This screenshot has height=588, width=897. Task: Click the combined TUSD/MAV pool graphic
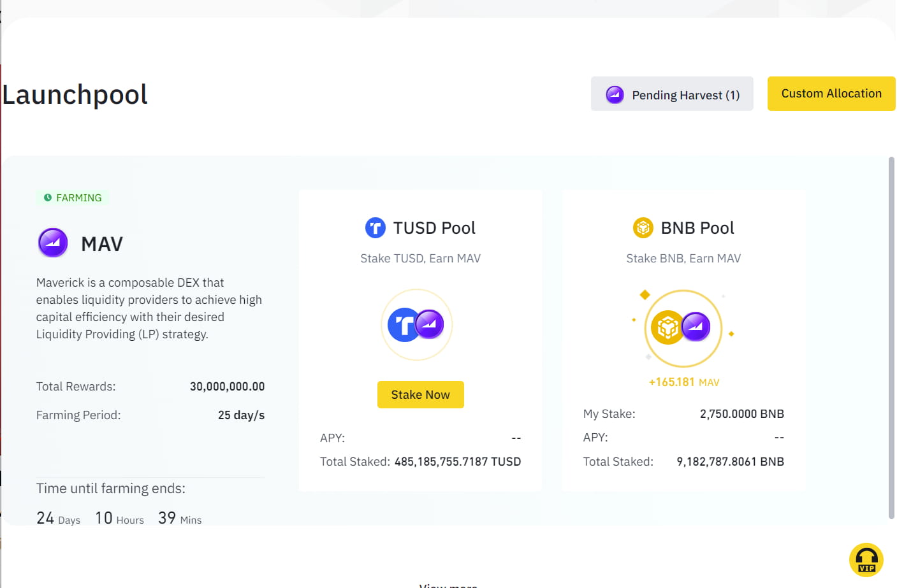416,325
